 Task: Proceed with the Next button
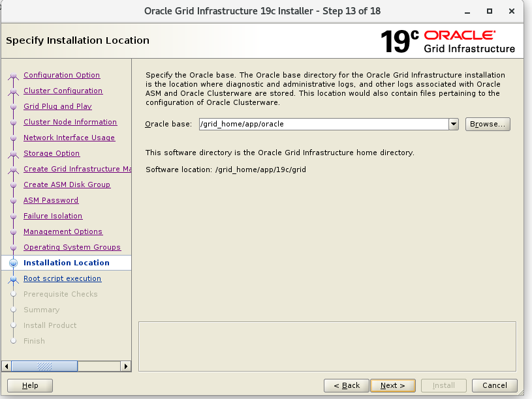pyautogui.click(x=392, y=385)
